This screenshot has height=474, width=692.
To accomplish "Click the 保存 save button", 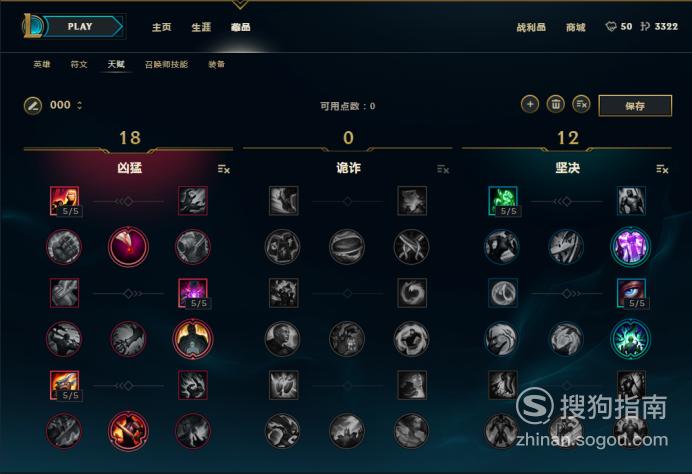I will (x=635, y=106).
